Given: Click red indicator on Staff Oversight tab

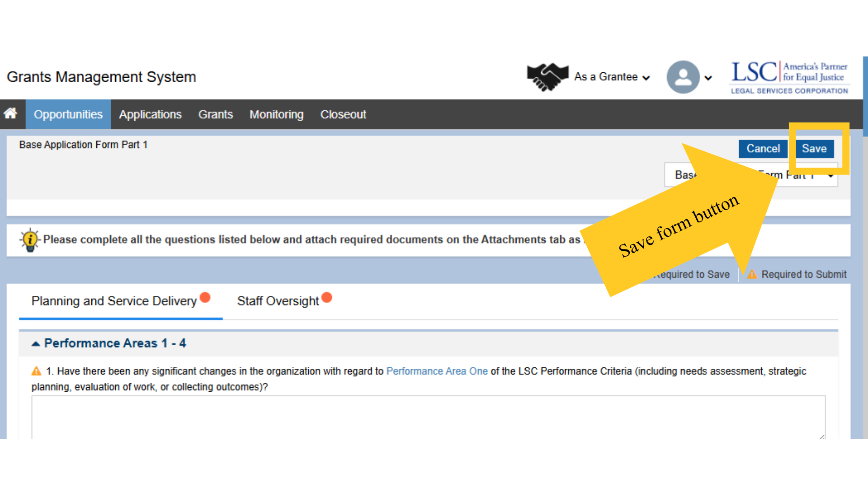Looking at the screenshot, I should click(327, 297).
